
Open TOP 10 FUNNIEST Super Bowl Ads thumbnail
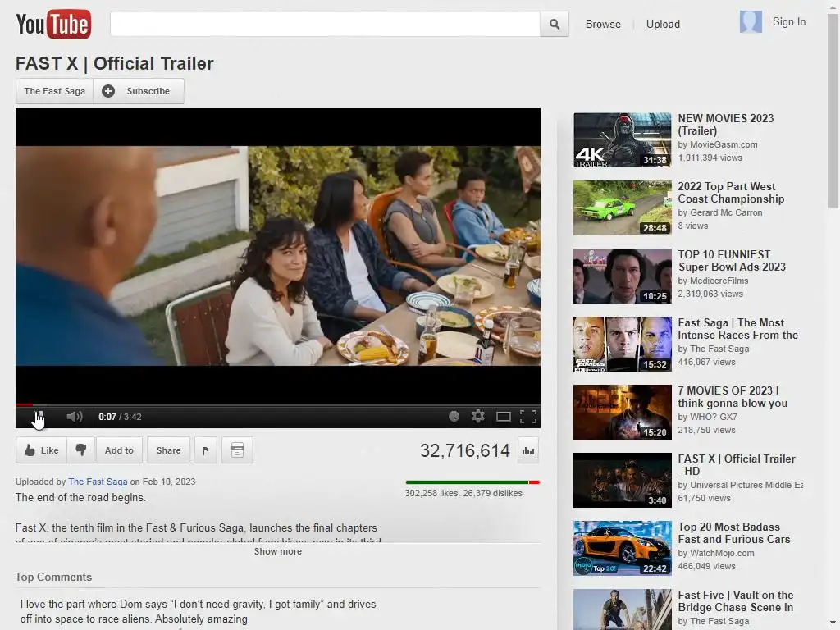[x=622, y=276]
